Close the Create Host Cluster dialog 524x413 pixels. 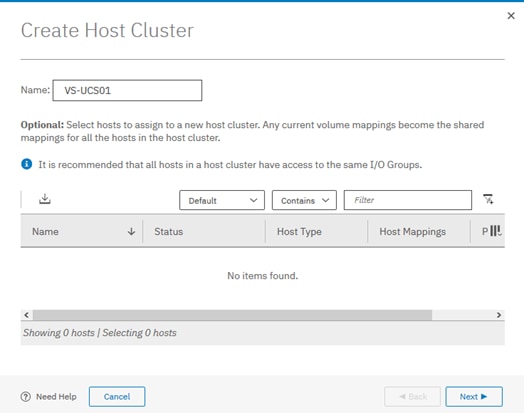pyautogui.click(x=511, y=16)
